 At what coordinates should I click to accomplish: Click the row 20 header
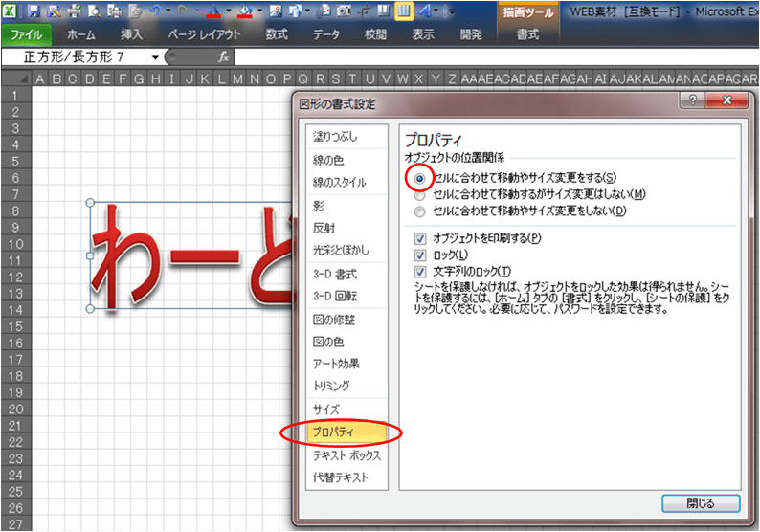click(16, 410)
